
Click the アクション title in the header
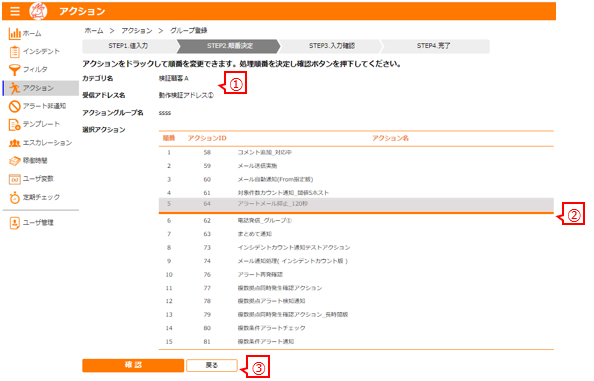[82, 11]
